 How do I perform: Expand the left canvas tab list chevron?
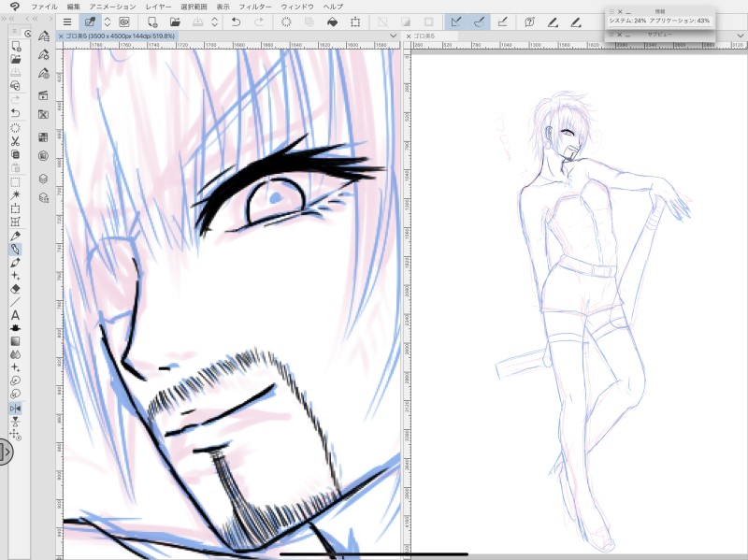393,36
